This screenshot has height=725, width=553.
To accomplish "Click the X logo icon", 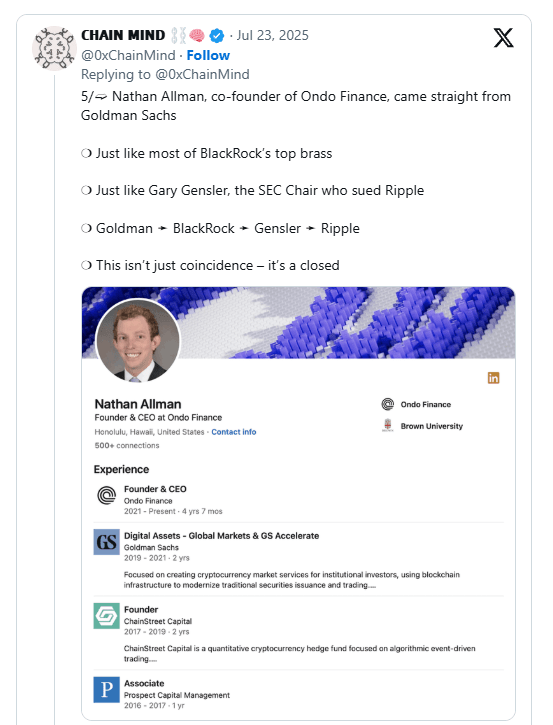I will point(503,38).
